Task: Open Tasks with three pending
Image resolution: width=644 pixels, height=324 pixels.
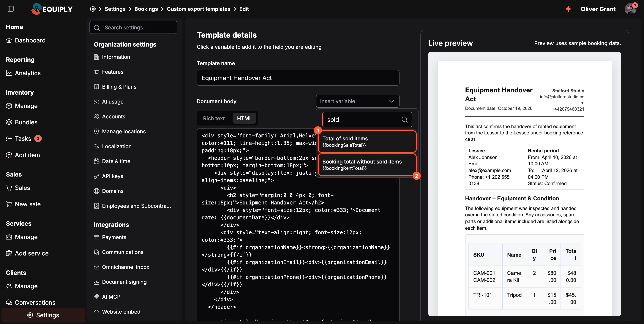Action: 24,139
